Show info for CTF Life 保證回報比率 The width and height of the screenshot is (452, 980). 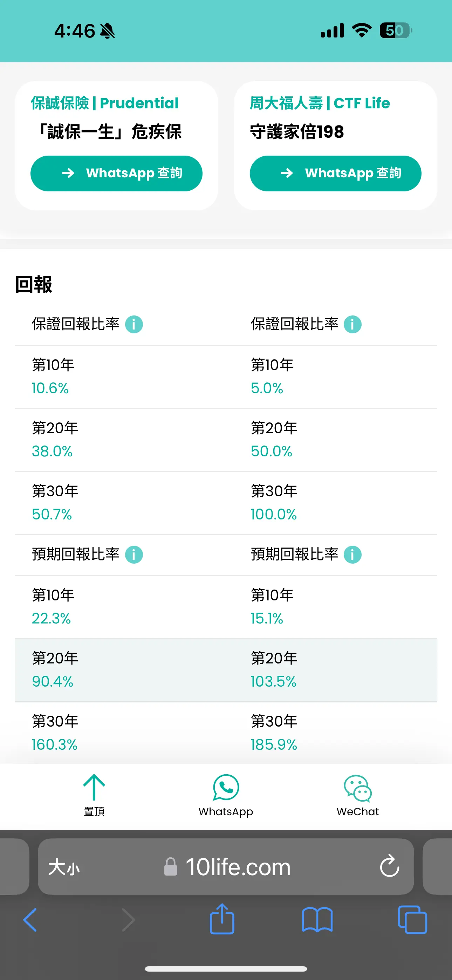point(353,325)
